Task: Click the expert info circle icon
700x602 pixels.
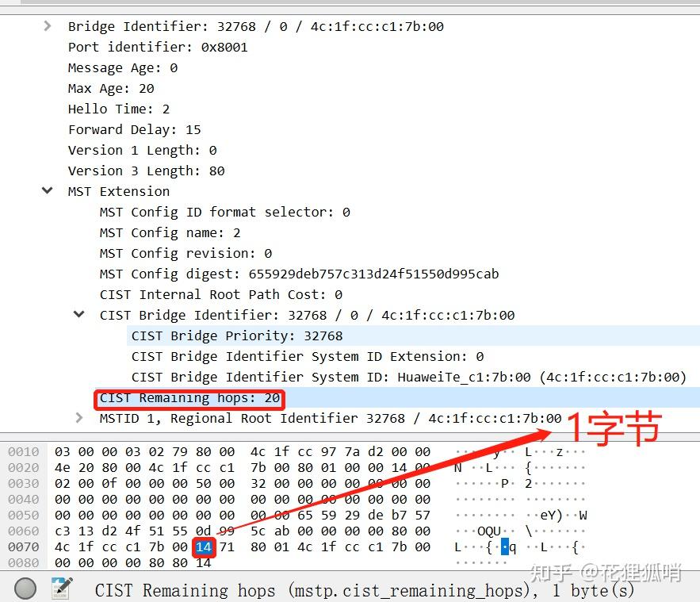Action: pyautogui.click(x=25, y=589)
